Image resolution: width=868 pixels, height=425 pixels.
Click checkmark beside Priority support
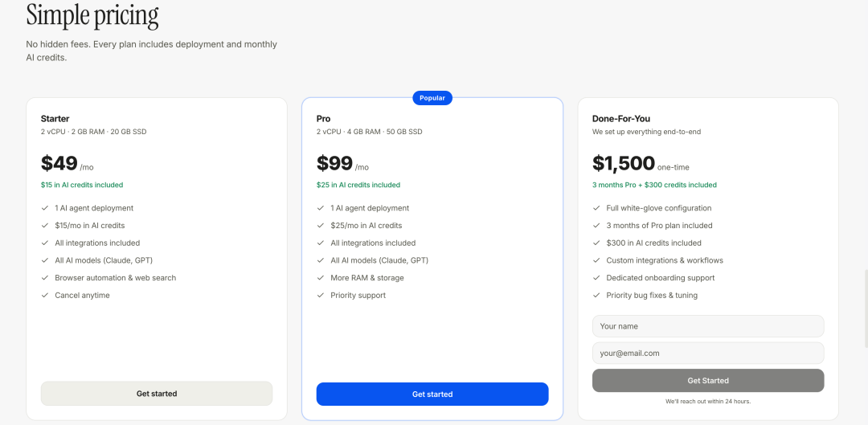coord(321,296)
